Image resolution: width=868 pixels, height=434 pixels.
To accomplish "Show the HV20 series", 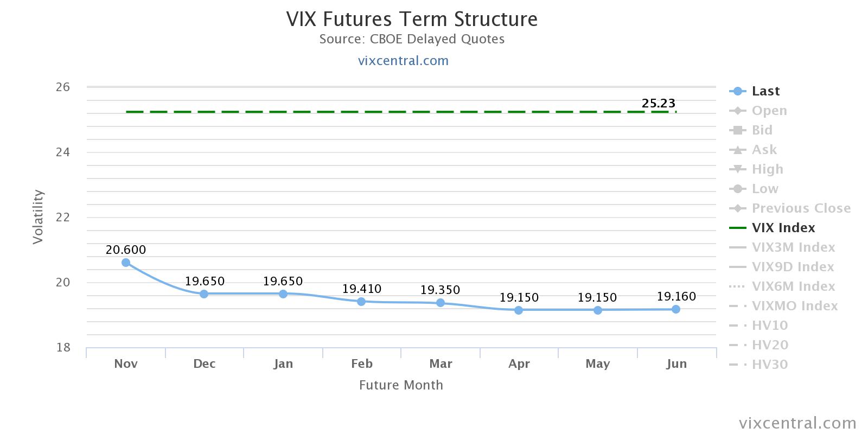I will click(769, 345).
